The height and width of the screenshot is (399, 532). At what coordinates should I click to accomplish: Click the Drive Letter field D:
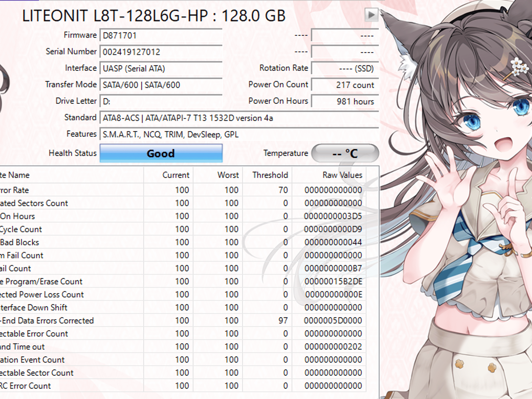pyautogui.click(x=161, y=101)
